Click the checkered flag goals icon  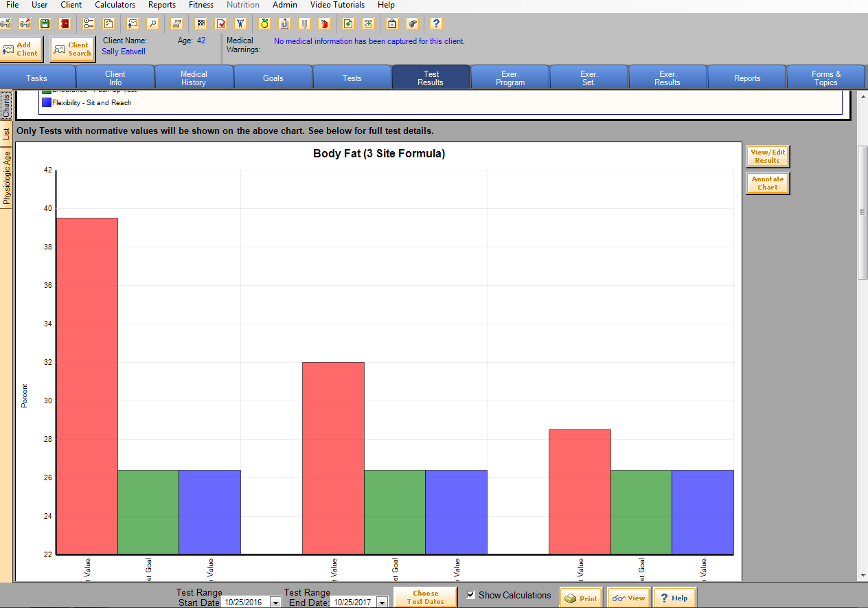201,23
